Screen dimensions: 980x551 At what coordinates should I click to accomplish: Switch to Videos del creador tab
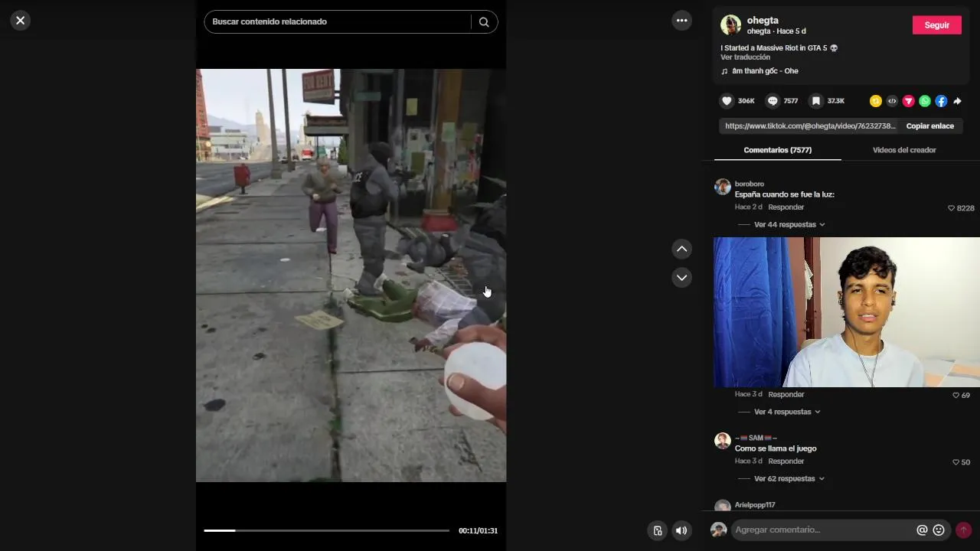click(x=904, y=150)
